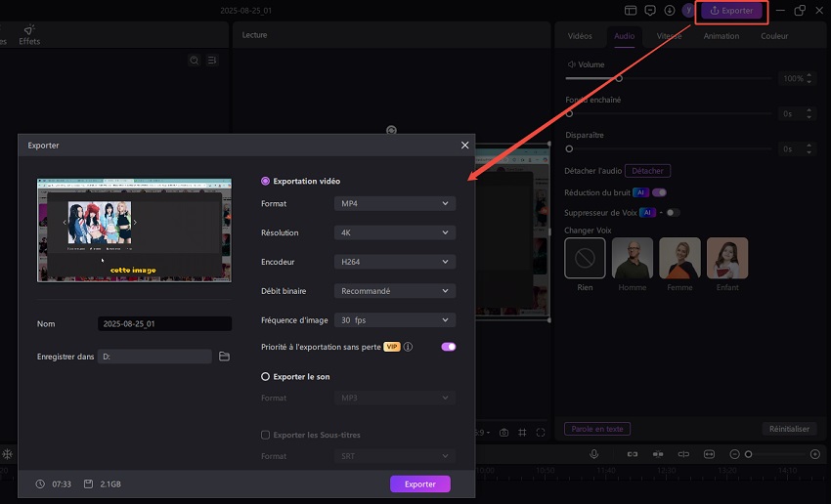Open the Format MP4 dropdown
This screenshot has width=831, height=504.
(x=394, y=203)
